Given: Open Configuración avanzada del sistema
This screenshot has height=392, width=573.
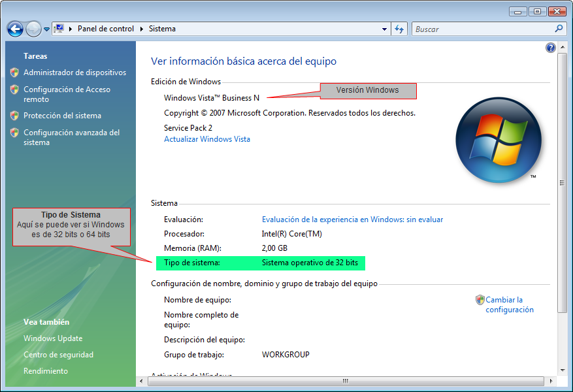Looking at the screenshot, I should (x=72, y=137).
